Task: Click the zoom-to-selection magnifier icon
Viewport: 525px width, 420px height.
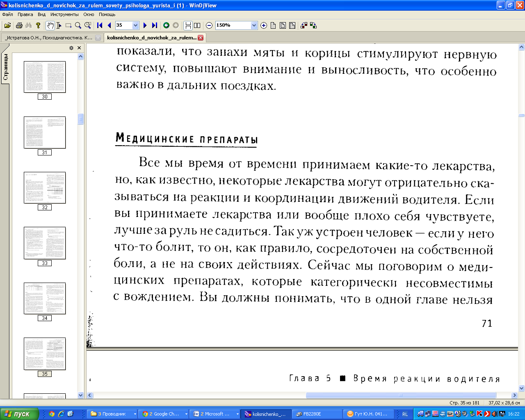Action: click(x=87, y=25)
